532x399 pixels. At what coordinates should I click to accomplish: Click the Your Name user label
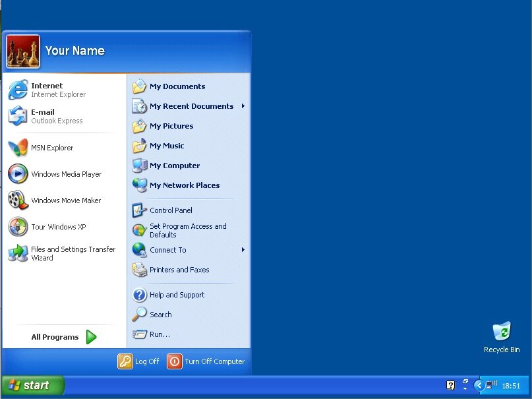pos(75,51)
